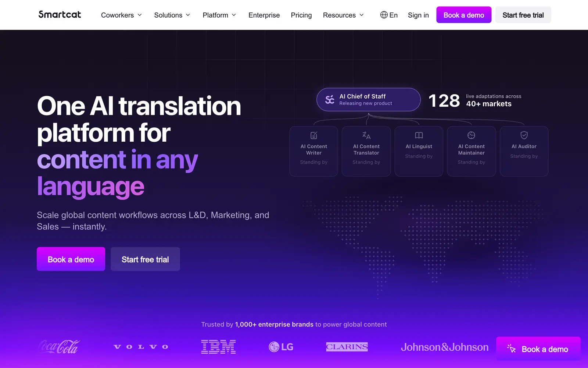Click the 128 live adaptations number
This screenshot has height=368, width=588.
(x=444, y=100)
